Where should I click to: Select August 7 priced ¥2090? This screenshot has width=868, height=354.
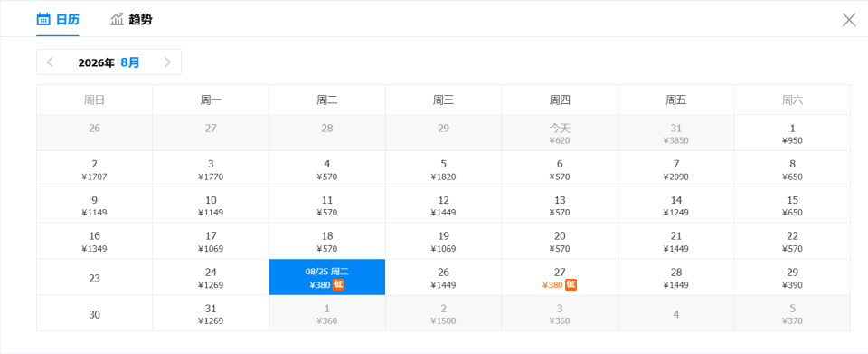tap(676, 169)
